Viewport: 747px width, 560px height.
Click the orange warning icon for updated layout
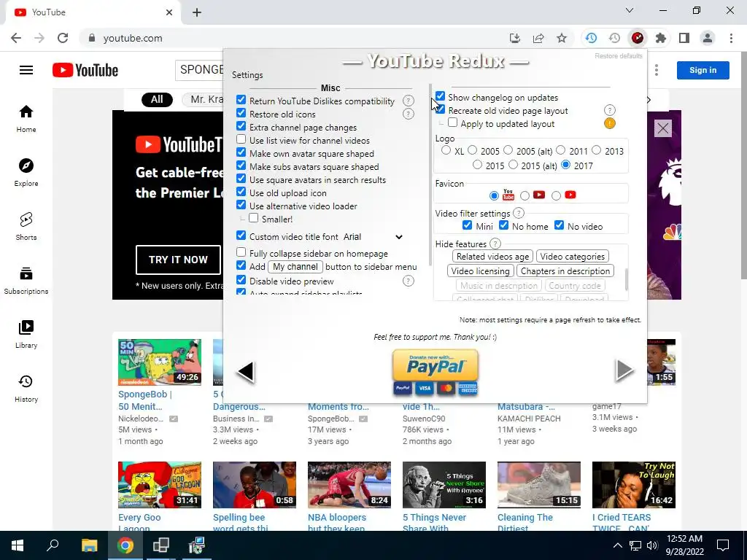(609, 123)
